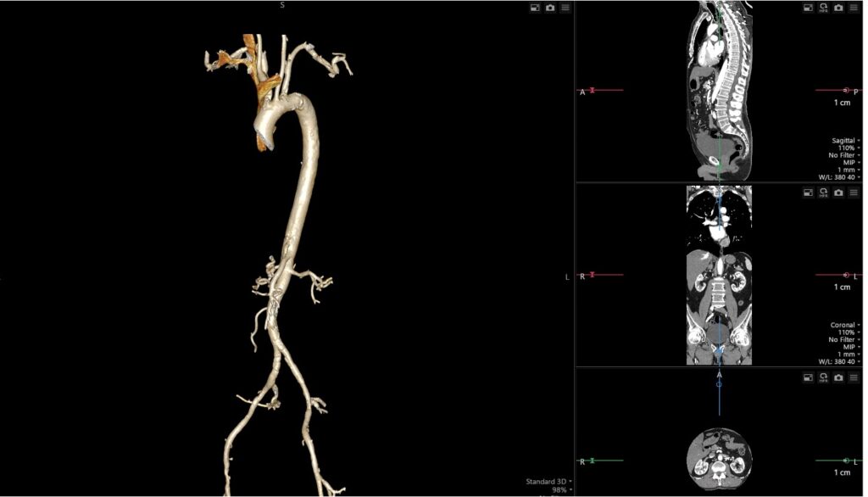Click the MIP rendering label in coronal view

tap(848, 347)
